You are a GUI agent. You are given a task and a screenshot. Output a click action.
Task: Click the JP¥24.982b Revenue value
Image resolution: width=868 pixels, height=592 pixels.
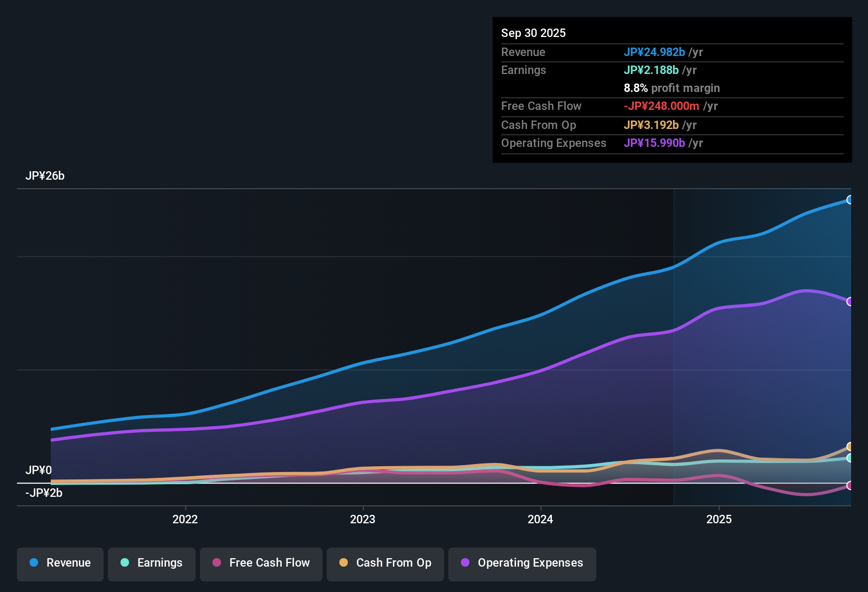point(655,52)
